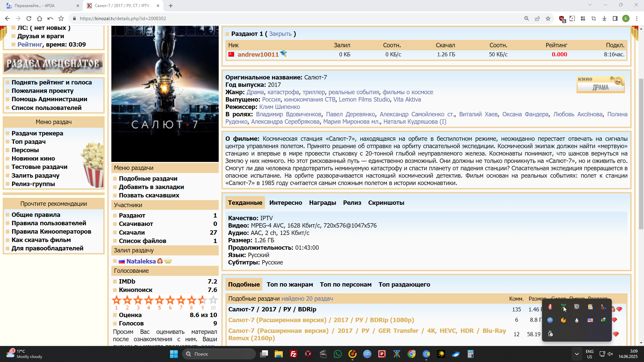
Task: Open uploader Nataleksa's profile link
Action: point(141,261)
